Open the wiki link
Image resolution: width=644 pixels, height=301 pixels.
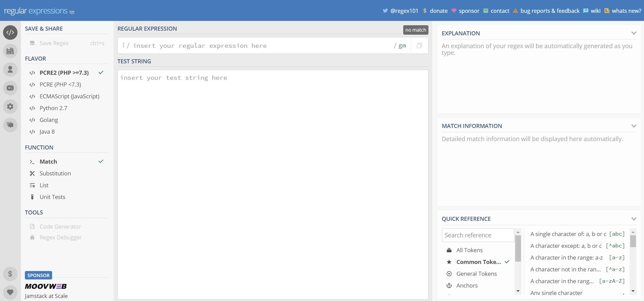click(x=592, y=11)
